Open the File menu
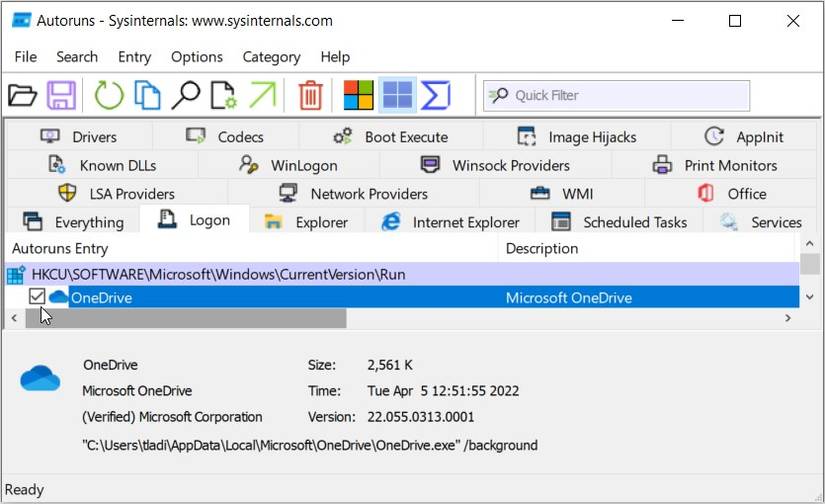825x504 pixels. pyautogui.click(x=26, y=57)
